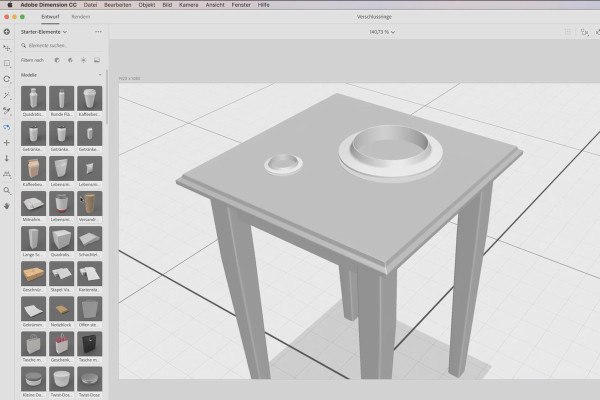Pick the Dolly camera tool
The image size is (600, 400).
click(7, 158)
